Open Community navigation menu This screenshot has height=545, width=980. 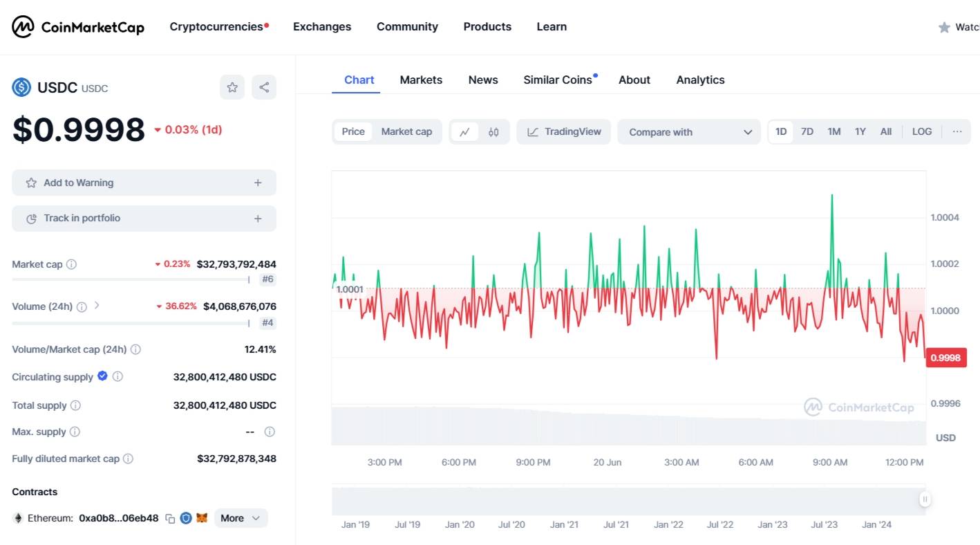(x=407, y=27)
